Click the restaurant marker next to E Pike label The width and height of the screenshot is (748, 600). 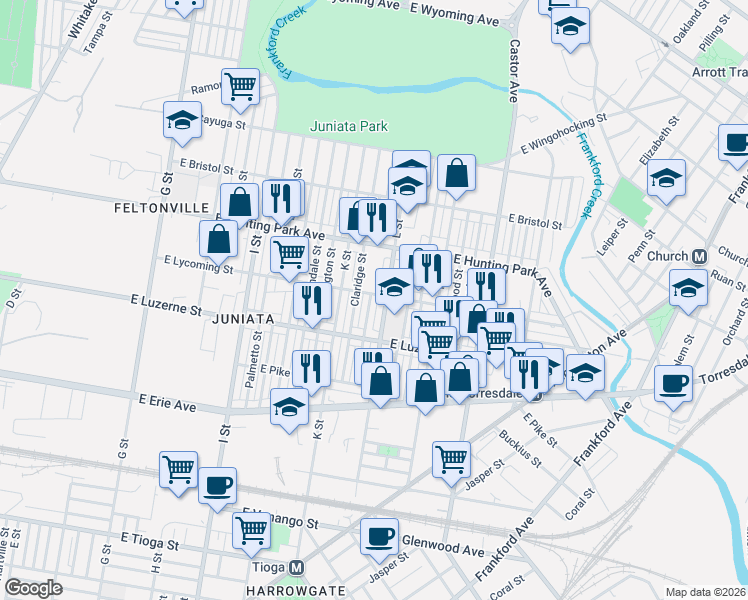click(311, 372)
